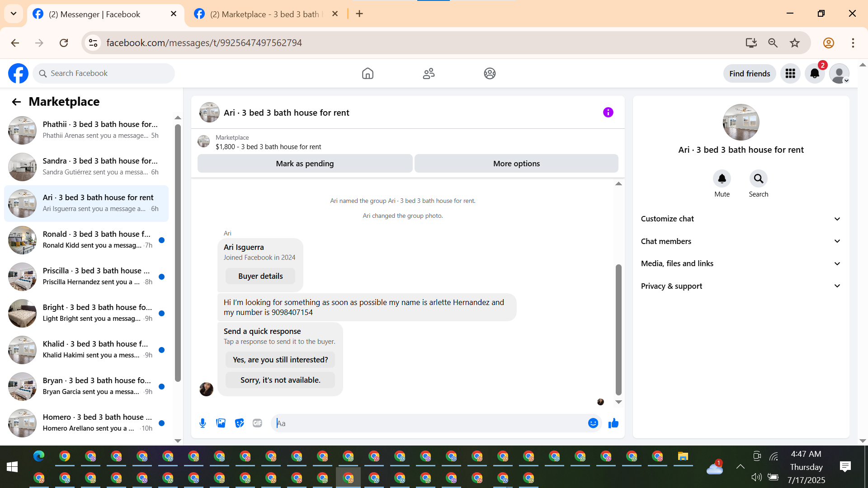868x488 pixels.
Task: Click the purple conversation info icon
Action: pos(608,113)
